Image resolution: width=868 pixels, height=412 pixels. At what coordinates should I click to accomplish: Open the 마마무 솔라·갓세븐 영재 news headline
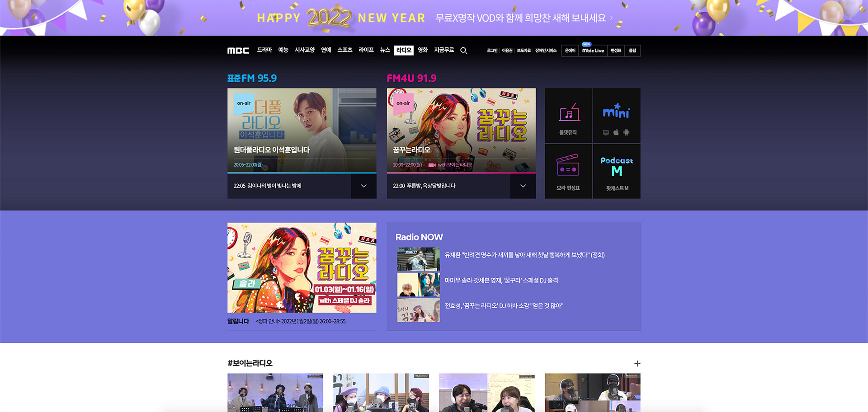coord(501,281)
